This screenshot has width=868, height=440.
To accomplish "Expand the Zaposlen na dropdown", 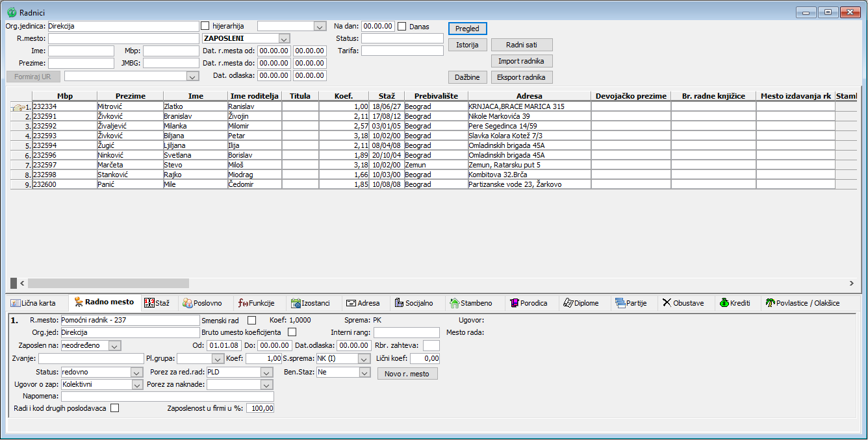I will 114,346.
